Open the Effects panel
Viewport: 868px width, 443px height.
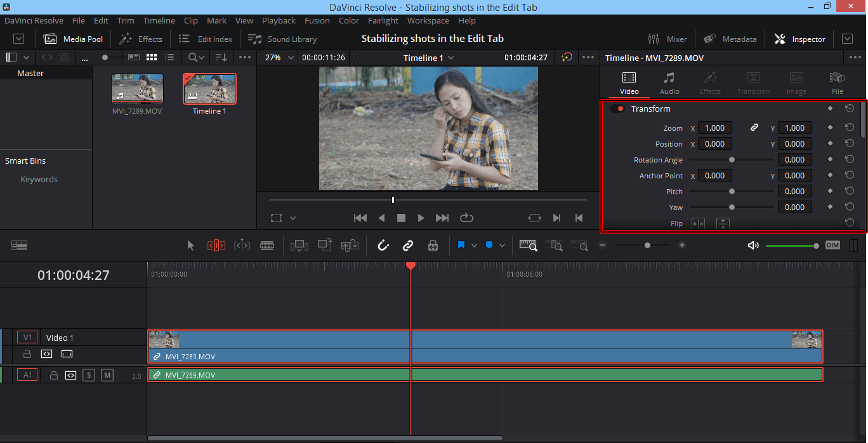[x=141, y=39]
